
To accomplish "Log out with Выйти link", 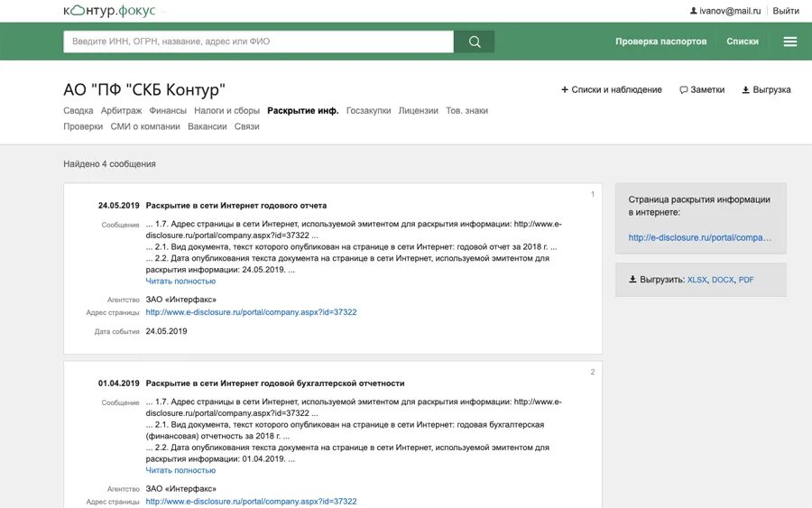I will coord(786,10).
